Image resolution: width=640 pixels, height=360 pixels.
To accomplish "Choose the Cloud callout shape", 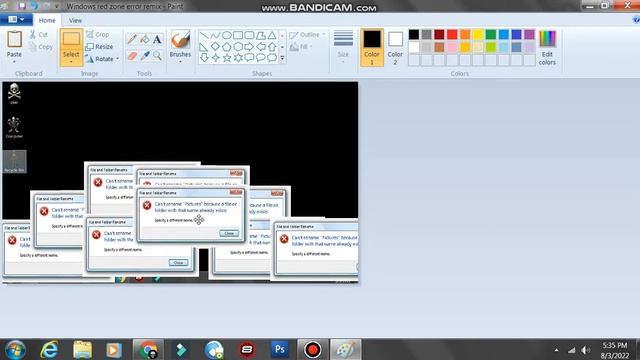I will tap(272, 58).
